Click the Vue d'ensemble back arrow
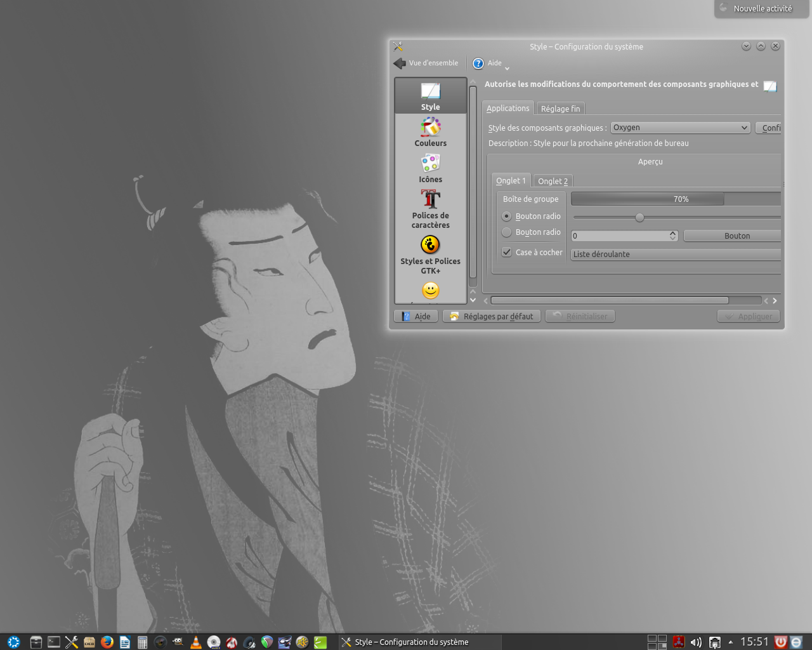 tap(426, 63)
